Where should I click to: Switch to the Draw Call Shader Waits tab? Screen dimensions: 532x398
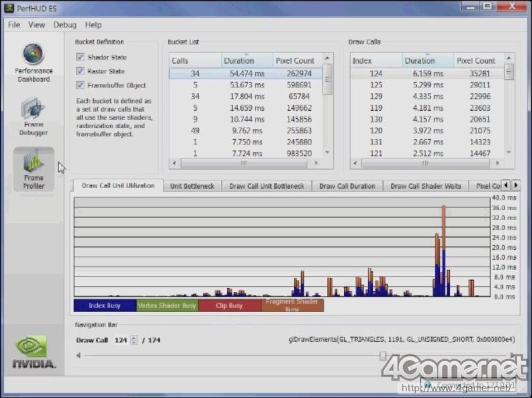(425, 186)
